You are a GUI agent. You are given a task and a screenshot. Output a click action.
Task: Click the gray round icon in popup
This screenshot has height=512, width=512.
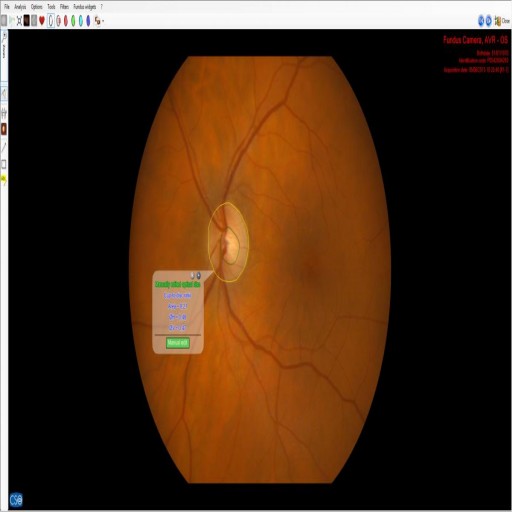[x=192, y=275]
